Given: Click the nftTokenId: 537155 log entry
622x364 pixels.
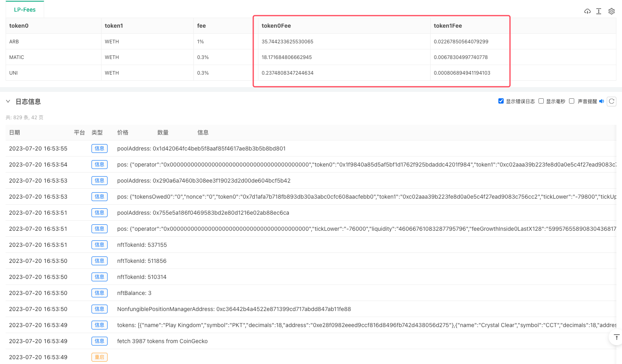Looking at the screenshot, I should 142,245.
